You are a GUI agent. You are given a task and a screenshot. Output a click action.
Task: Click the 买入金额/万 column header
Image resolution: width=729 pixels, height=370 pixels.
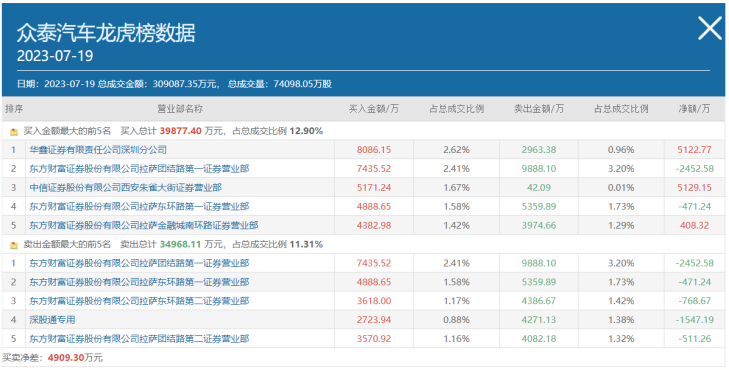[x=374, y=109]
